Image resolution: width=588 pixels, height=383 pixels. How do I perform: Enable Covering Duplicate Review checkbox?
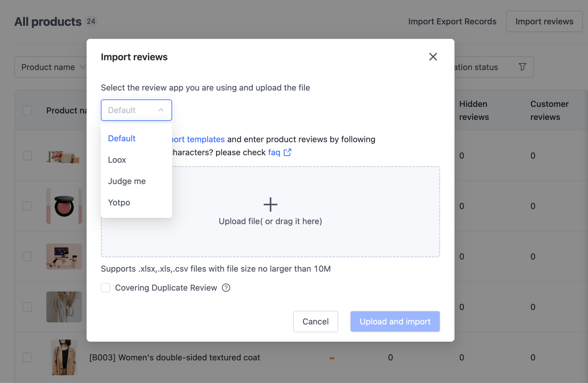coord(106,288)
